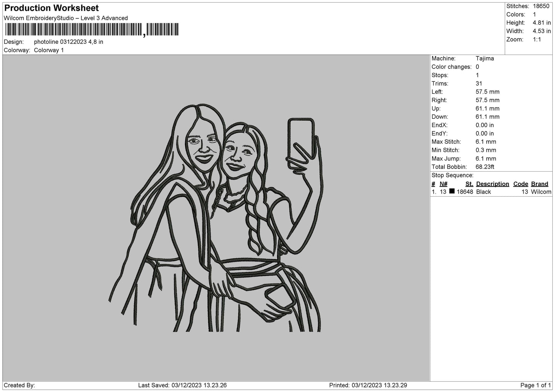Click the Production Worksheet title
This screenshot has height=392, width=555.
(51, 8)
